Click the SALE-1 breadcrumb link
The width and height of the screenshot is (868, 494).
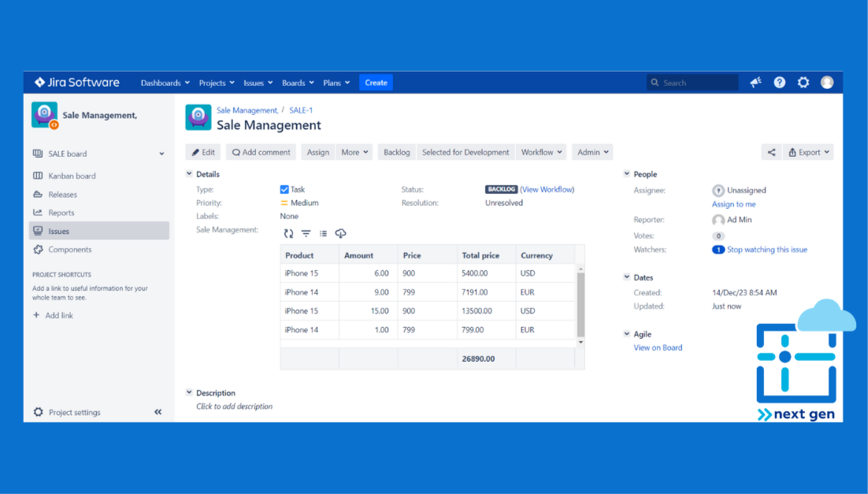point(301,110)
